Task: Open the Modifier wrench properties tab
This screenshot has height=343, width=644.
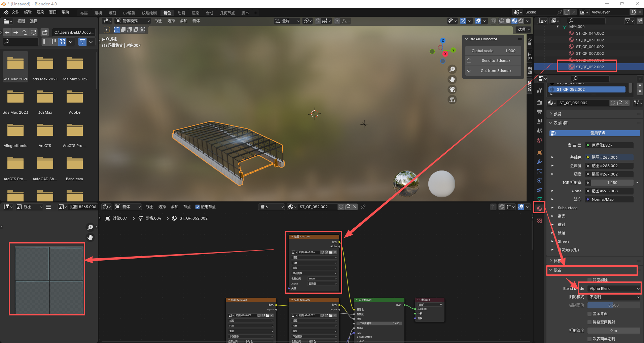Action: pos(539,162)
